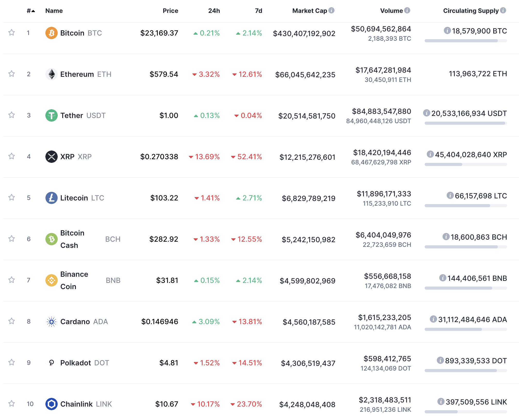Click the Cardano dotted logo icon
Viewport: 519px width, 420px height.
point(52,322)
